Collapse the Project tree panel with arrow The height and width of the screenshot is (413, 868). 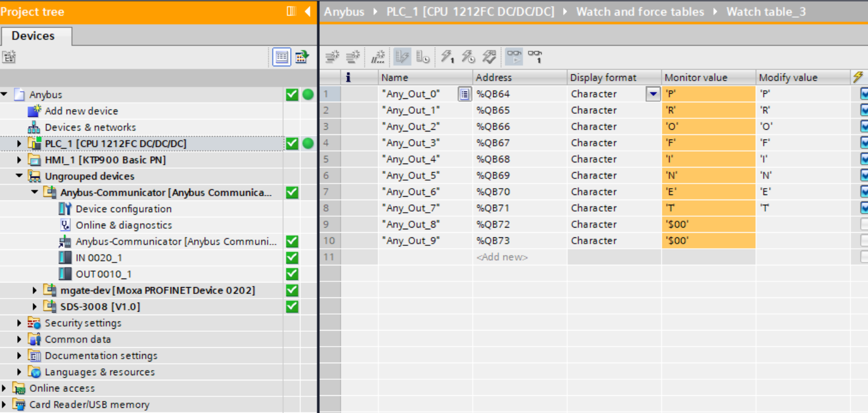tap(307, 11)
